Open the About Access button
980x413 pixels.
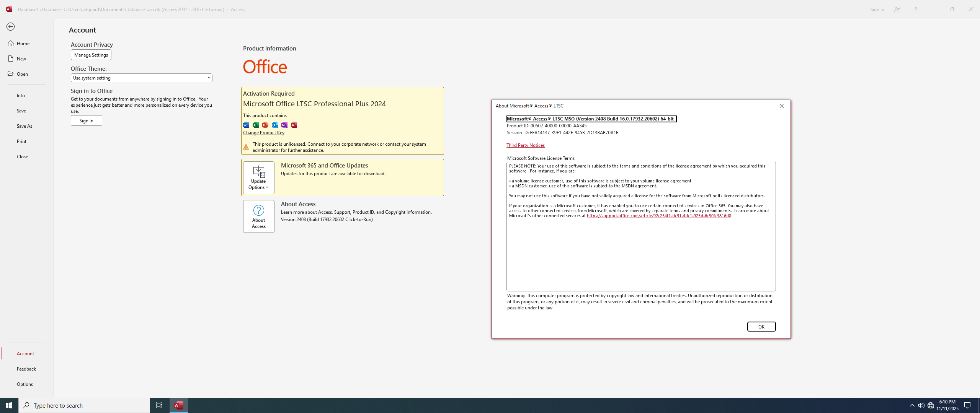(x=259, y=216)
